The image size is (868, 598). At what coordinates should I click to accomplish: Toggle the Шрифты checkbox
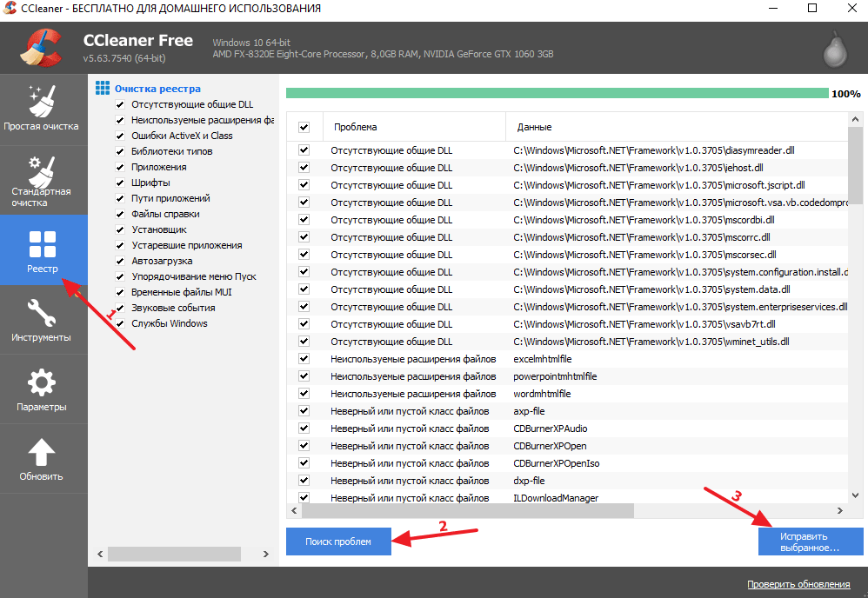tap(120, 183)
